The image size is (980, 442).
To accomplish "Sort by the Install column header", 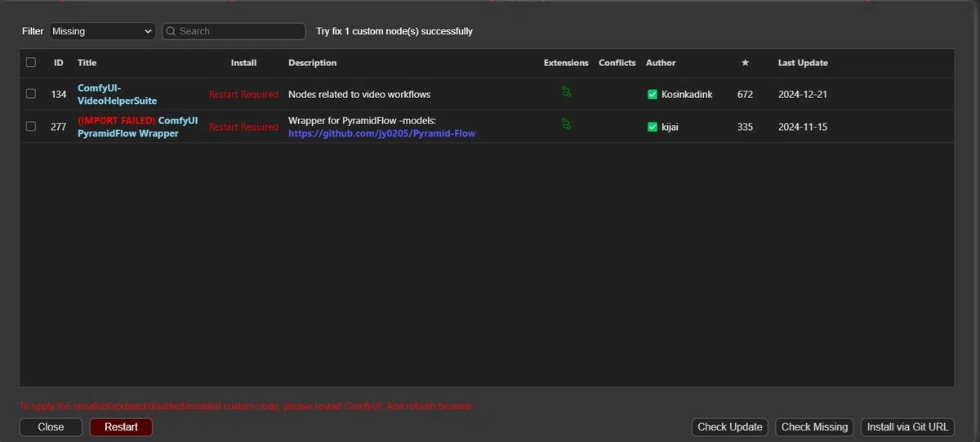I will (243, 63).
